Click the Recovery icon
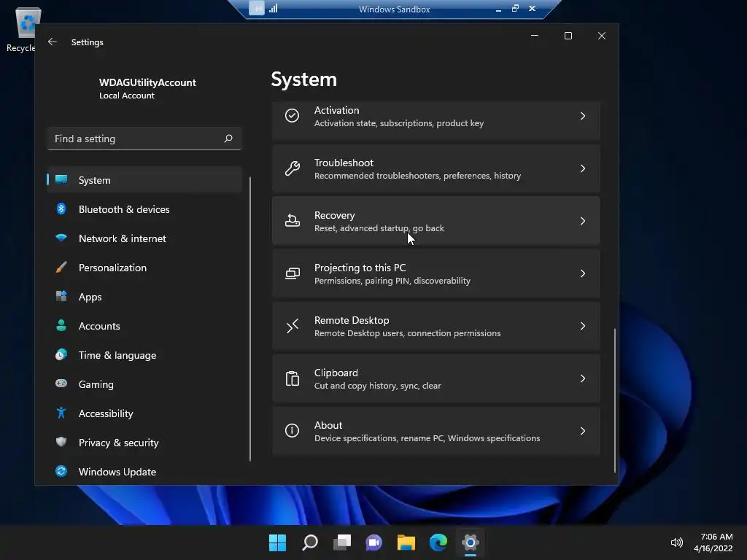This screenshot has height=560, width=747. [x=292, y=220]
